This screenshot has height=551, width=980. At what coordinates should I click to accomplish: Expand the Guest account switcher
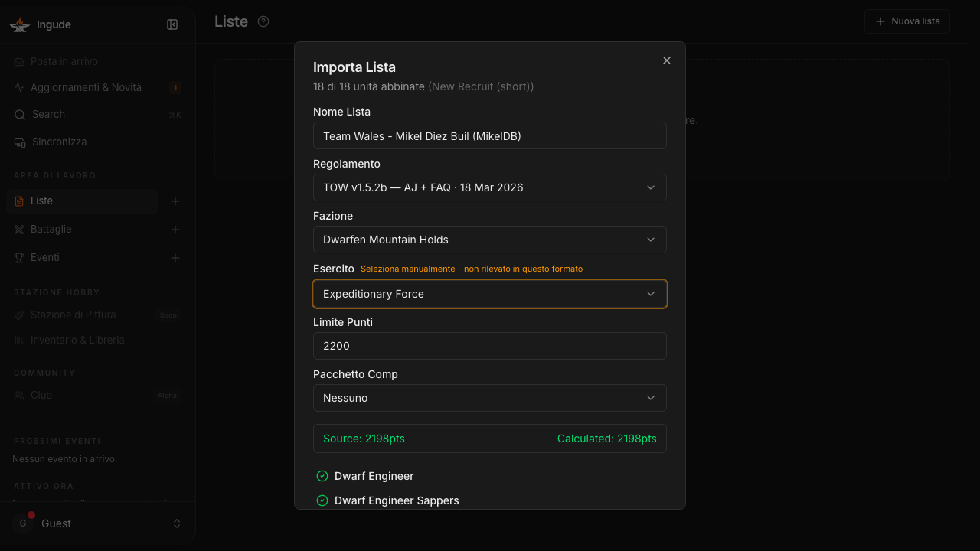point(177,523)
